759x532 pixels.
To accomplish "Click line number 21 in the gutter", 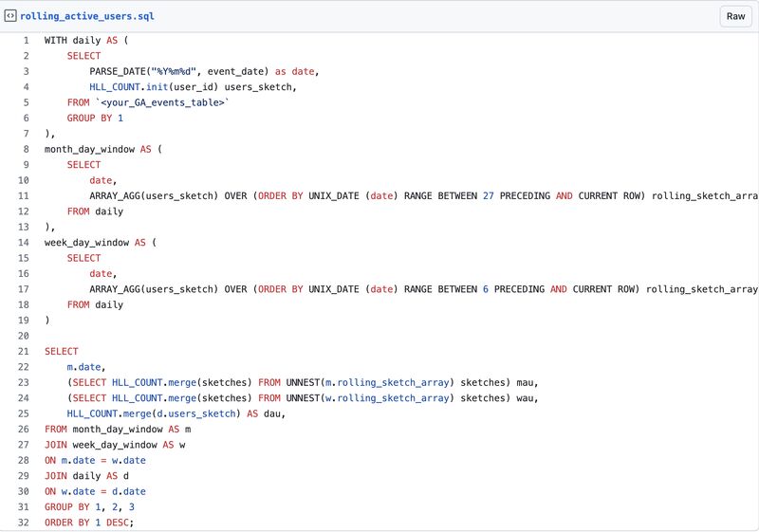I will click(x=24, y=351).
